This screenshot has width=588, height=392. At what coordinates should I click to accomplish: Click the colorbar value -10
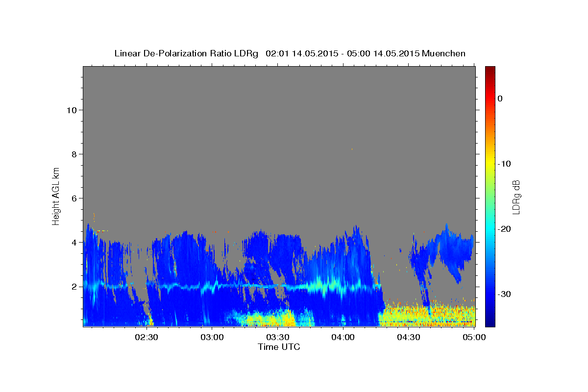[x=504, y=164]
